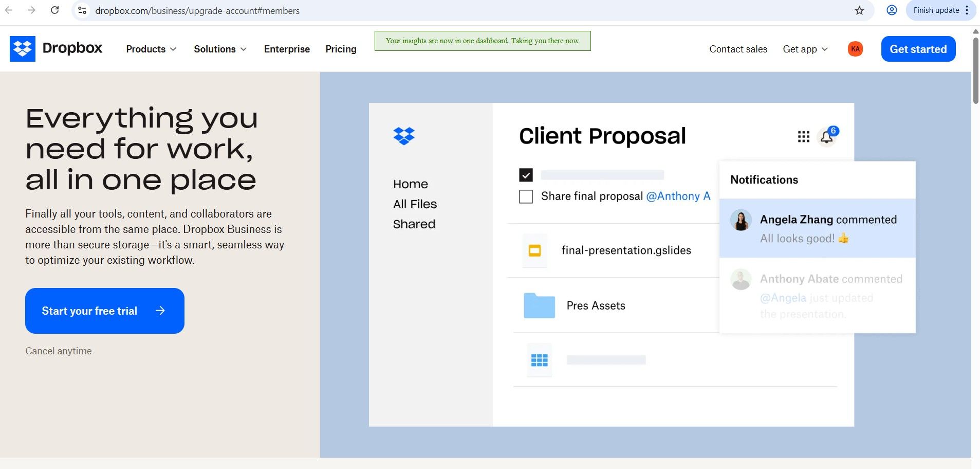Check the Share final proposal checkbox
980x469 pixels.
click(x=526, y=196)
